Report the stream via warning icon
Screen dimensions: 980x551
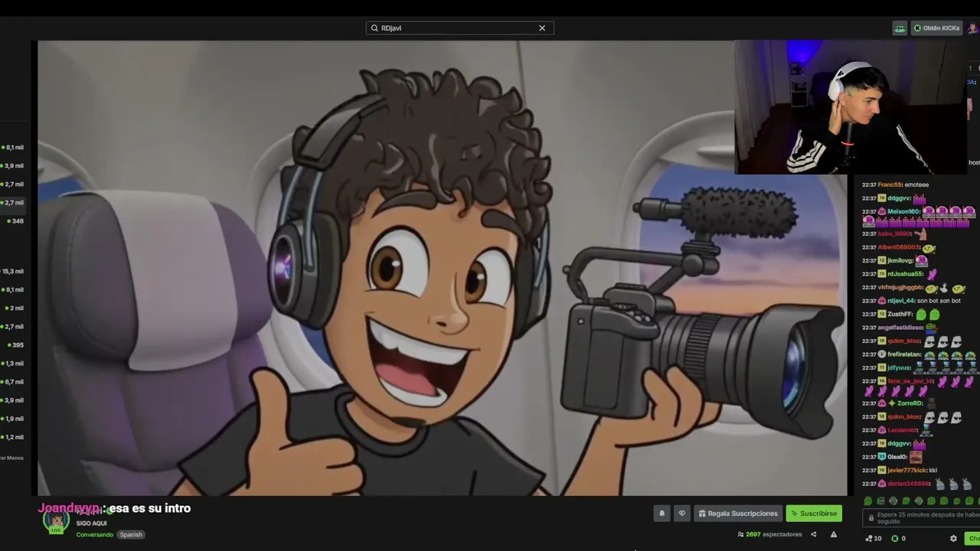pos(834,534)
